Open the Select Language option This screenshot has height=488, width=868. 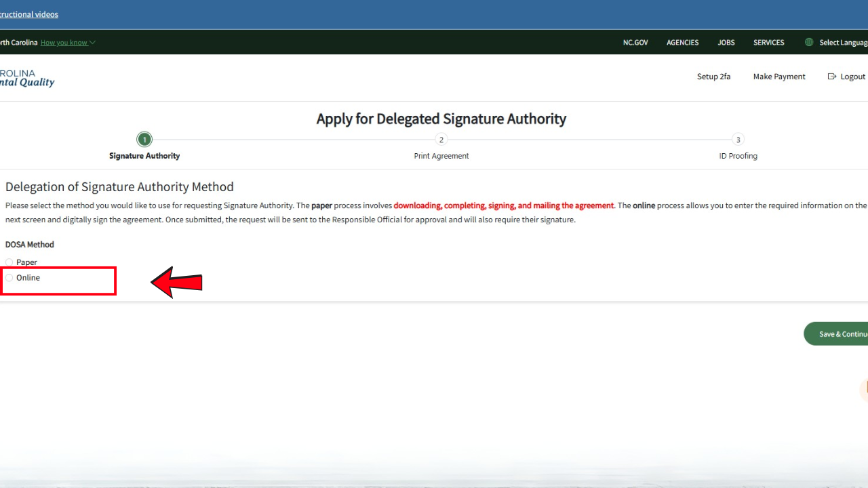click(844, 43)
